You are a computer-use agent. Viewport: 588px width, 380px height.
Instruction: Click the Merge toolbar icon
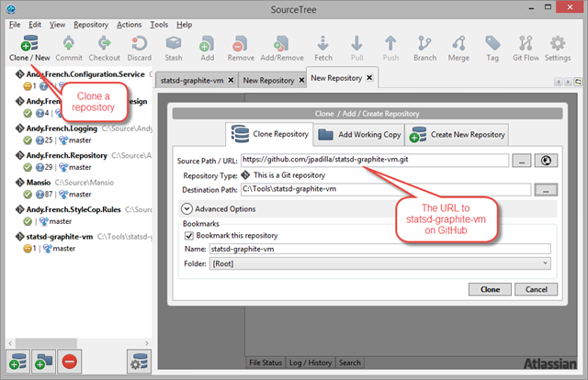(x=458, y=43)
